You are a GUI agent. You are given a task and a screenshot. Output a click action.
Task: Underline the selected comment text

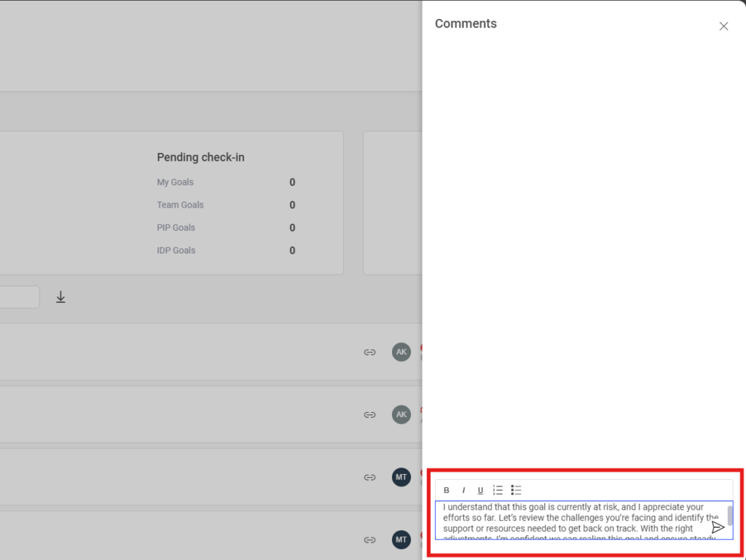click(x=481, y=490)
